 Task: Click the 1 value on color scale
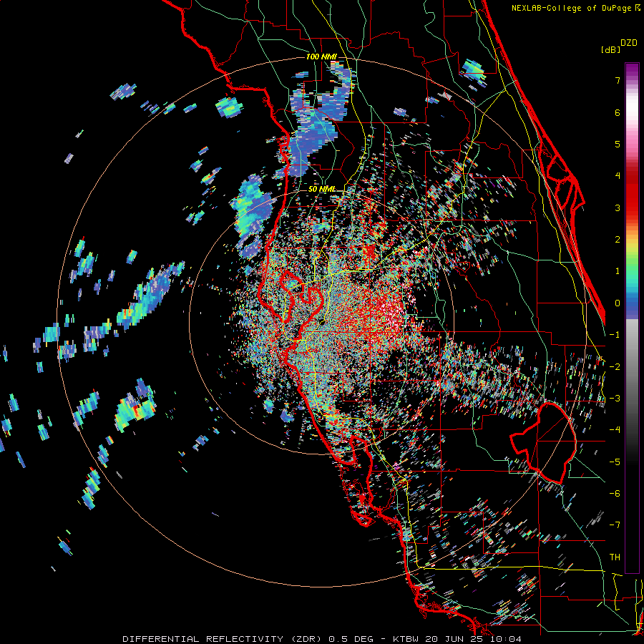tap(618, 271)
